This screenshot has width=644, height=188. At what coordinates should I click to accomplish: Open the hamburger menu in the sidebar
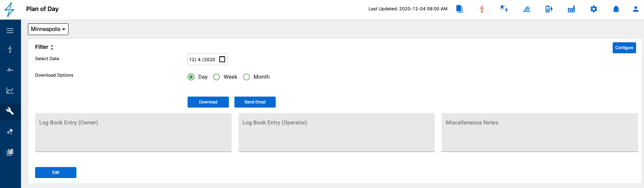[x=10, y=31]
